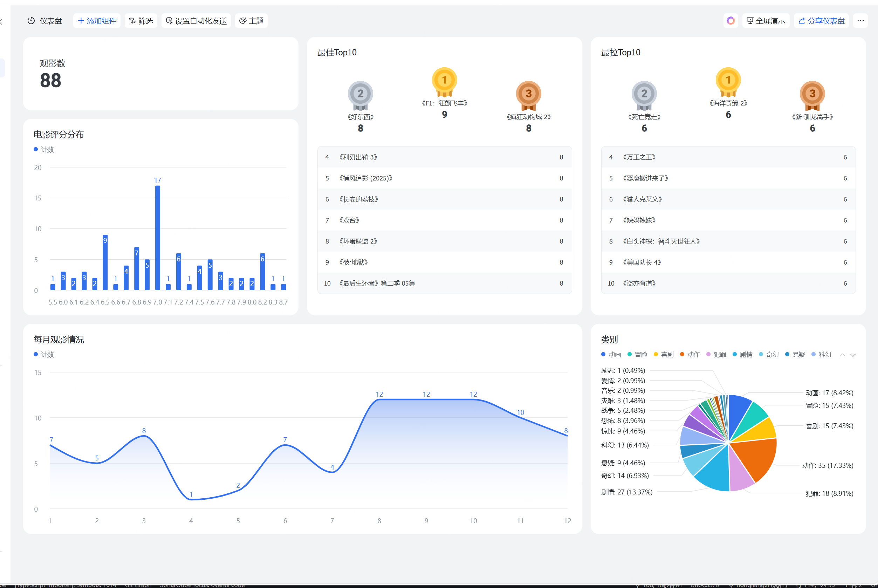The width and height of the screenshot is (878, 588).
Task: Toggle the 计数 legend in 每月观影情况 chart
Action: pyautogui.click(x=44, y=354)
